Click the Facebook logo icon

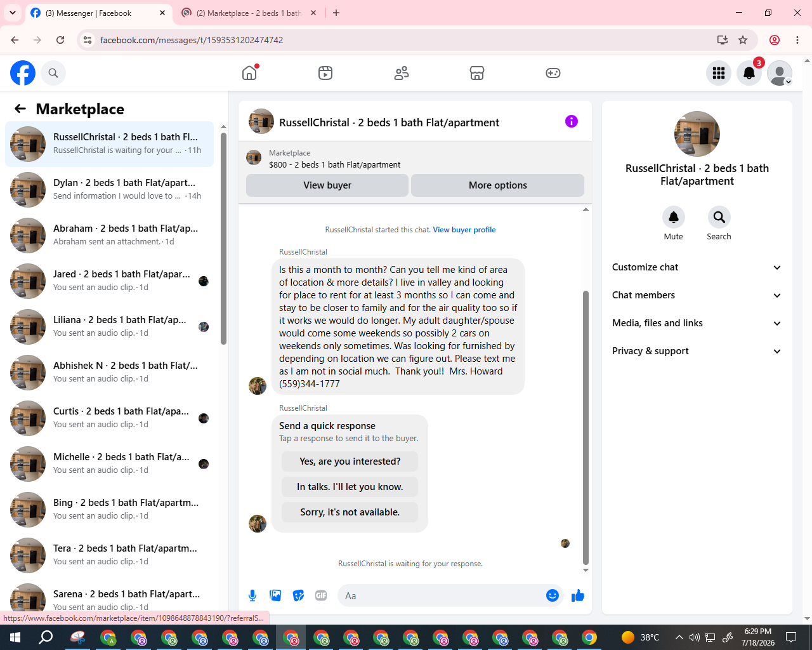tap(23, 73)
